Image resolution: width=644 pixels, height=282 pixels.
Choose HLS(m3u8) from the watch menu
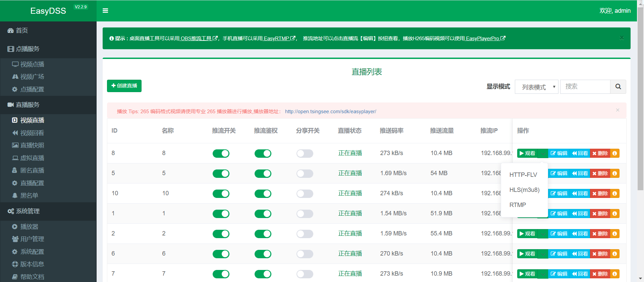click(524, 190)
